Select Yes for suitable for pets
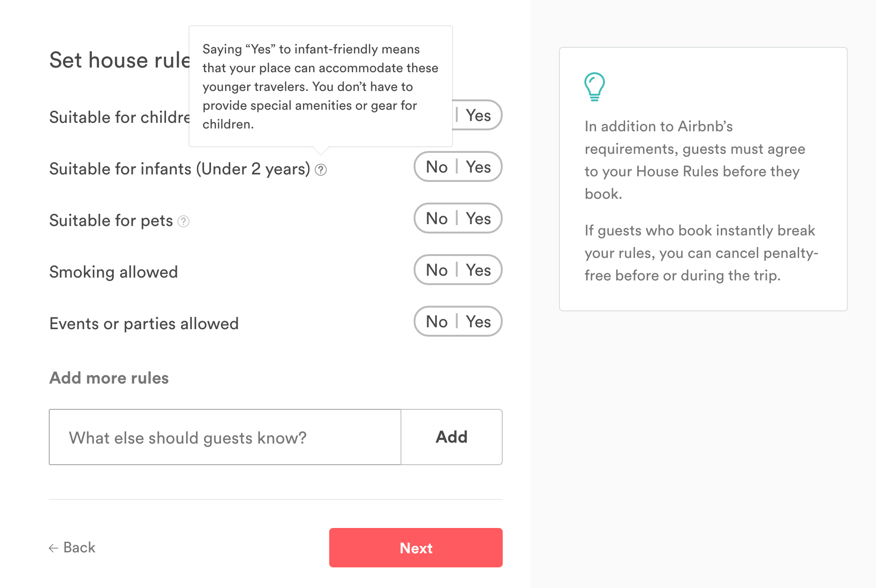Image resolution: width=876 pixels, height=588 pixels. click(x=477, y=219)
